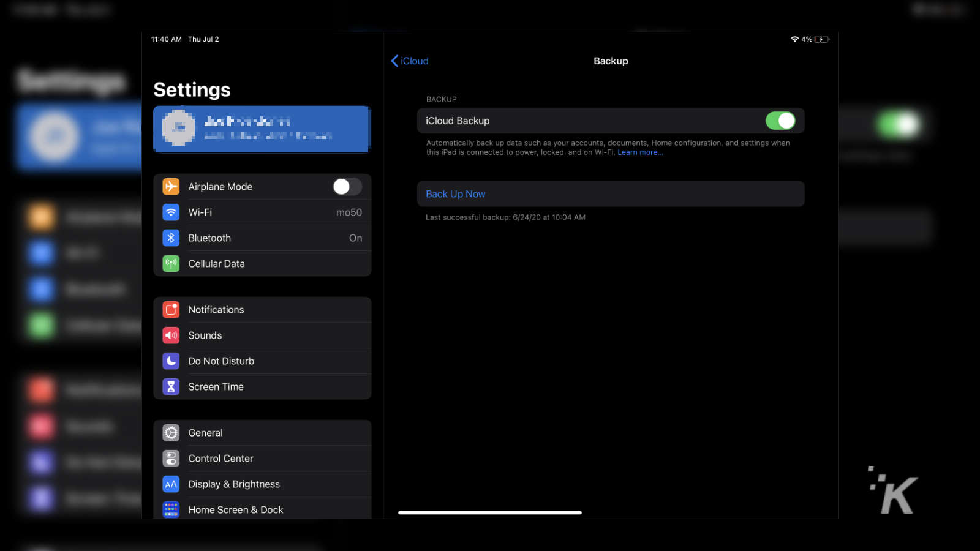Open General settings
Screen dimensions: 980x551
click(x=262, y=433)
